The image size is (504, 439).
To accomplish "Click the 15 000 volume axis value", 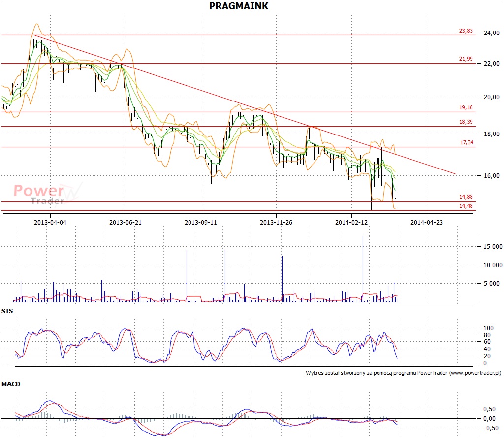I will pyautogui.click(x=493, y=247).
